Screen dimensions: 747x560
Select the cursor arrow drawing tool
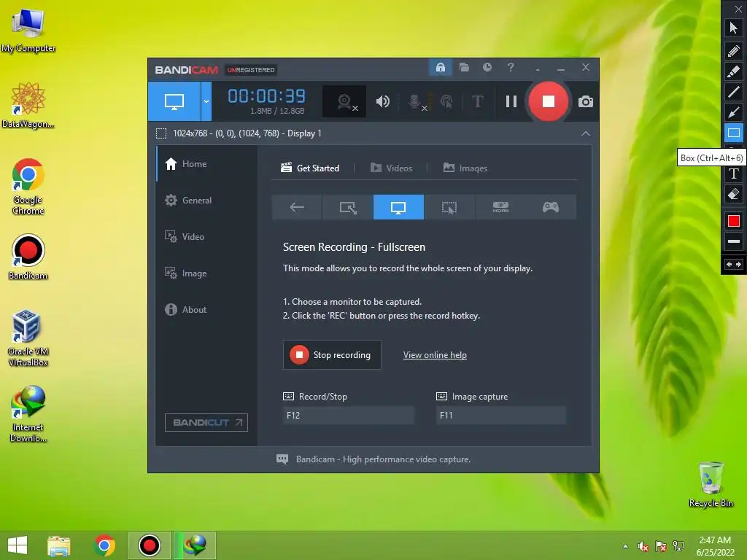[734, 28]
